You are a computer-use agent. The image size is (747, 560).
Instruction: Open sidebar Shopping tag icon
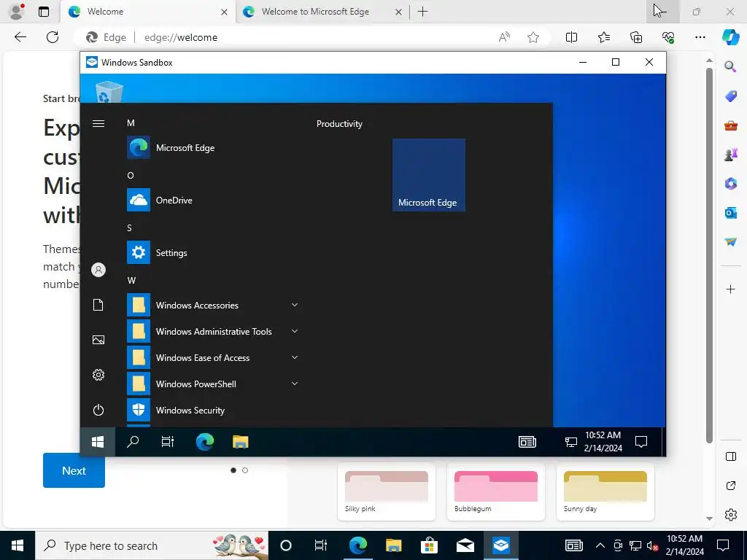730,96
